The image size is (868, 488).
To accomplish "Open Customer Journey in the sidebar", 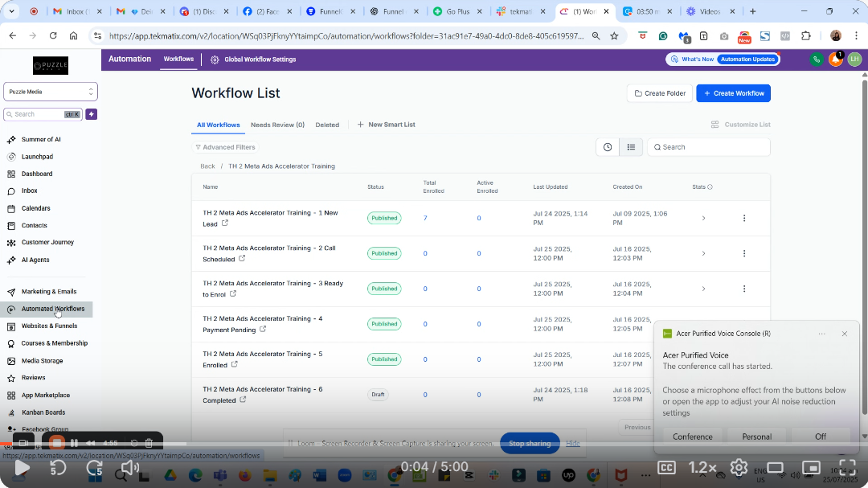I will (x=47, y=242).
